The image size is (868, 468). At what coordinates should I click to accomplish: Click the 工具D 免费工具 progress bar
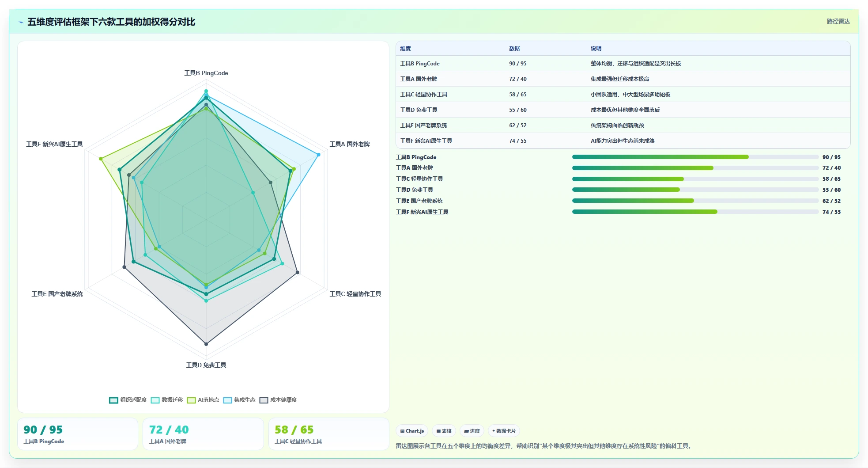[695, 190]
